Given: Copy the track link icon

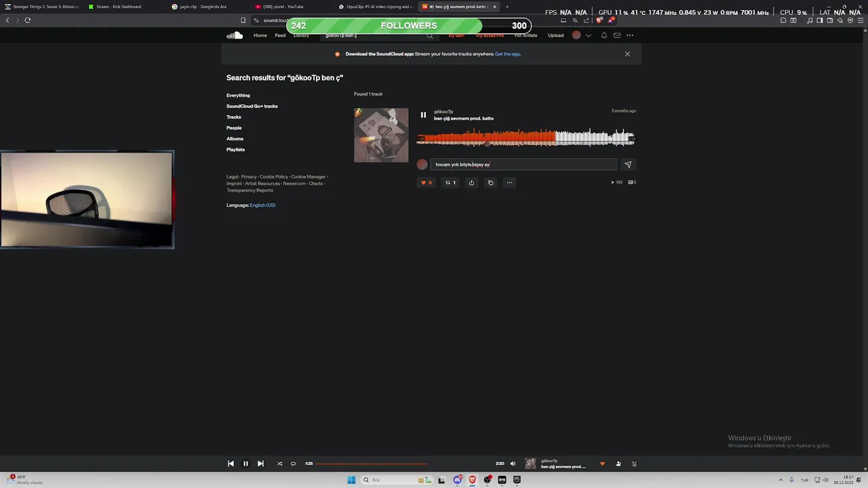Looking at the screenshot, I should pyautogui.click(x=490, y=182).
